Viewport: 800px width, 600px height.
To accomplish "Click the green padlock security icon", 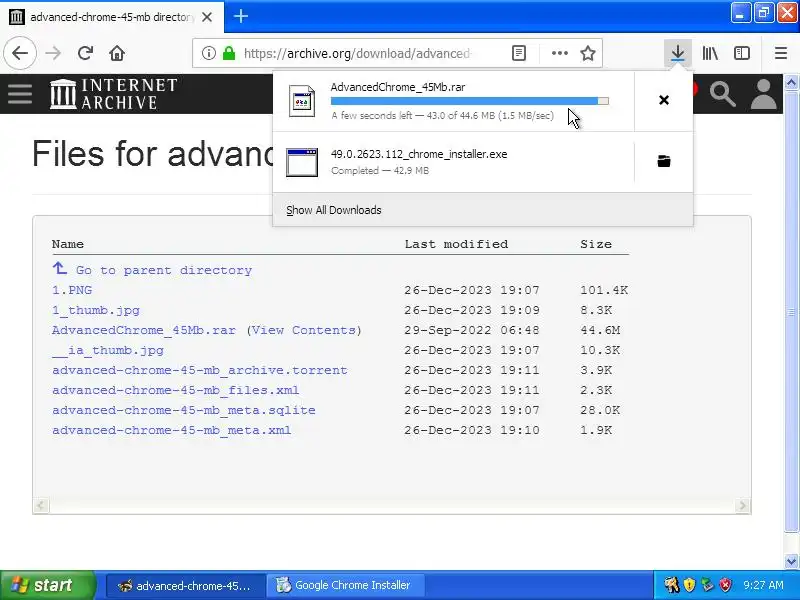I will click(x=229, y=53).
